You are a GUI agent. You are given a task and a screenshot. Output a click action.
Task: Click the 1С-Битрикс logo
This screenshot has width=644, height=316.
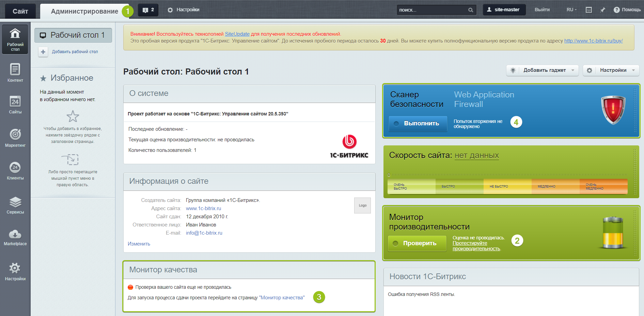[x=349, y=146]
